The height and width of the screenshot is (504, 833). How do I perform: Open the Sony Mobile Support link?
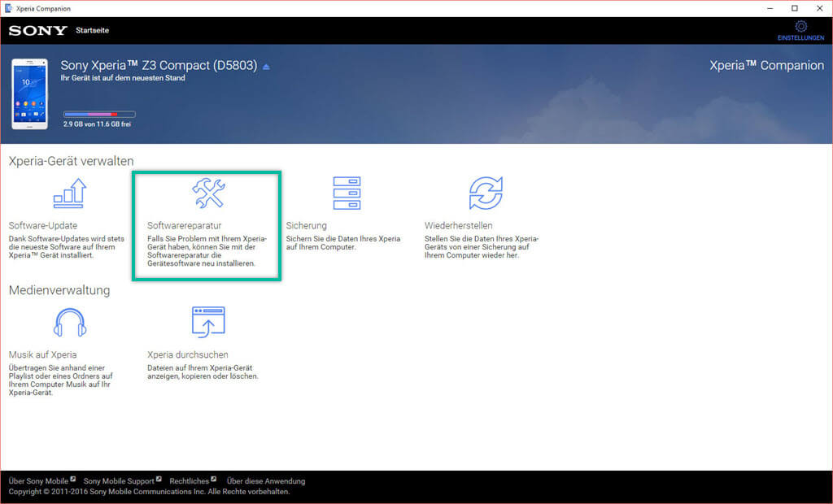coord(119,481)
